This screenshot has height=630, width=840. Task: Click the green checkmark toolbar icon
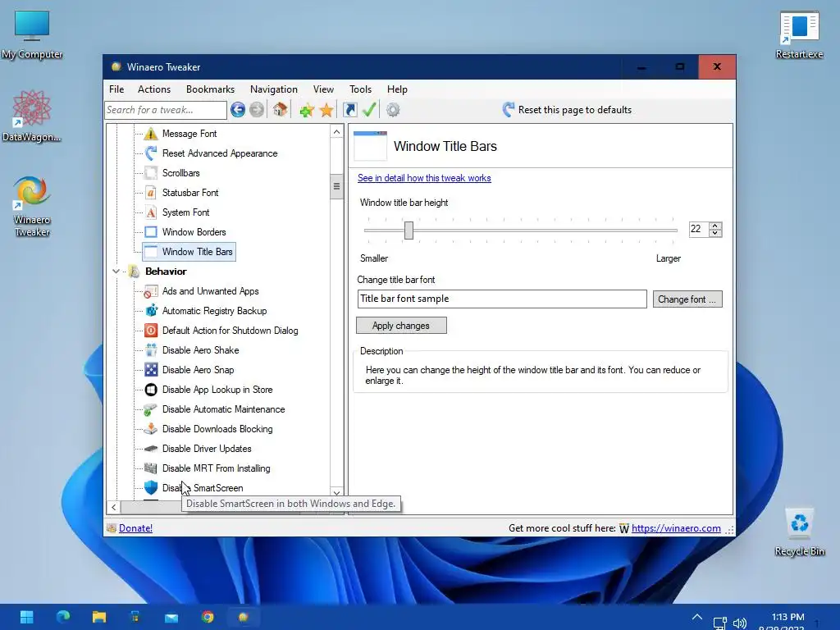369,109
